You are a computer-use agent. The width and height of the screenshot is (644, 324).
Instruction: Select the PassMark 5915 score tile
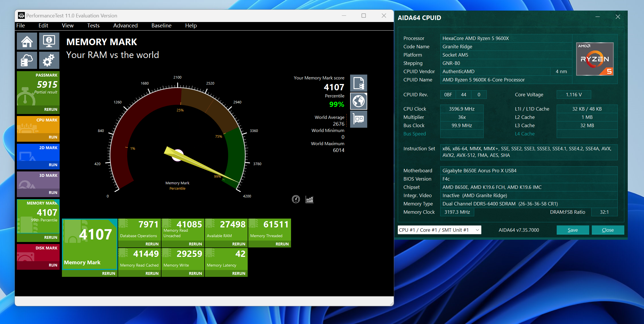click(x=38, y=88)
